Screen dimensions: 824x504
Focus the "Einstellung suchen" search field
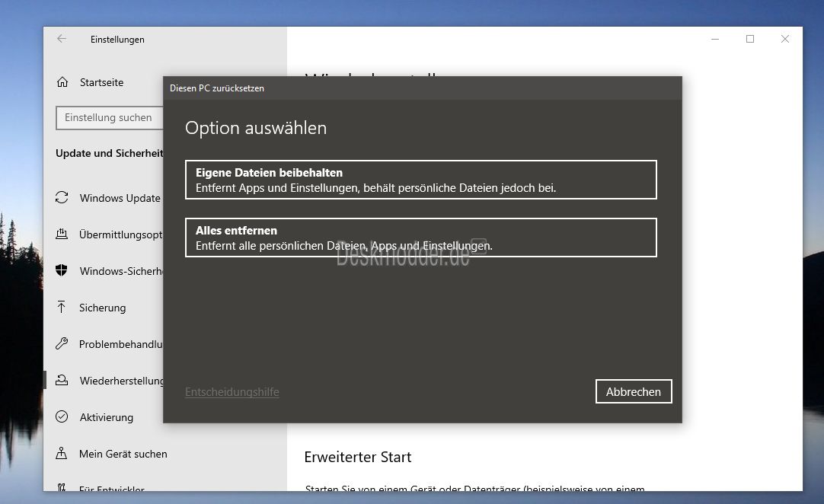[110, 118]
